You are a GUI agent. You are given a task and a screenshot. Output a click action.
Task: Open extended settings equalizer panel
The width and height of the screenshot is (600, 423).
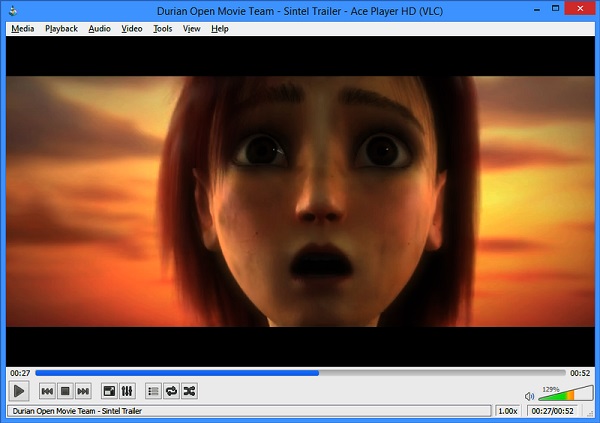pos(127,391)
